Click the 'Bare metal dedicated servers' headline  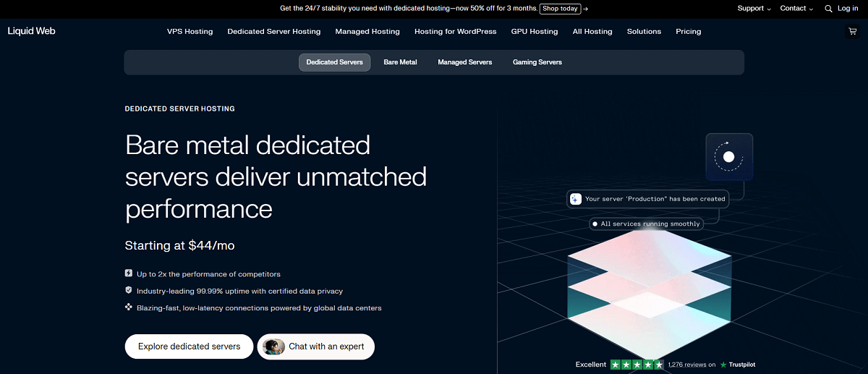pos(276,177)
